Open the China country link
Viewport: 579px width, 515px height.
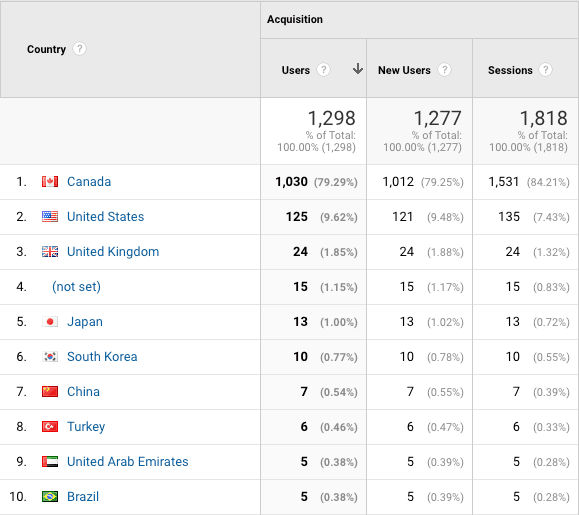coord(83,392)
